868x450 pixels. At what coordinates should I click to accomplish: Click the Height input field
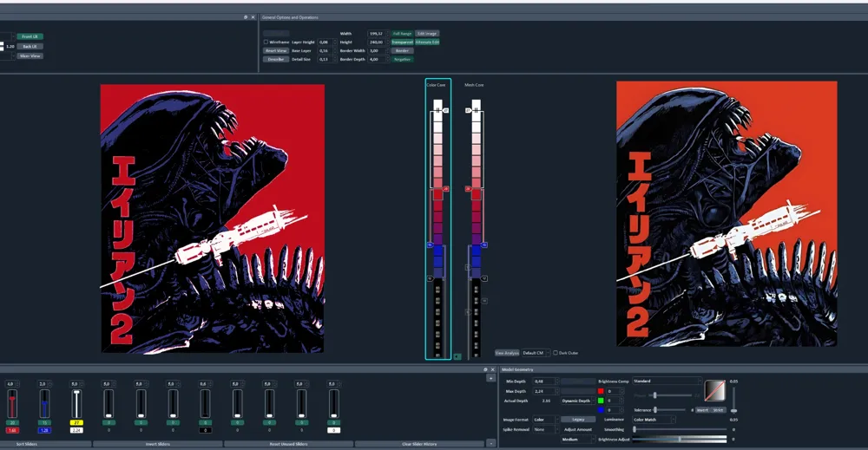point(377,42)
